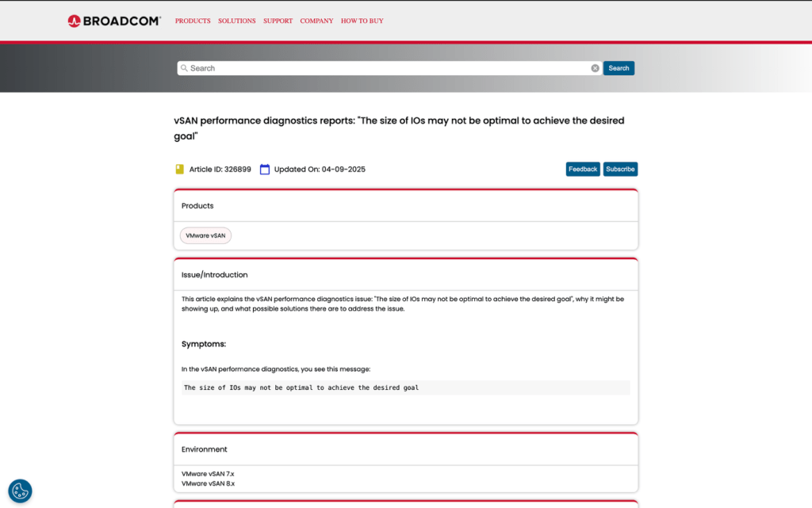The height and width of the screenshot is (508, 812).
Task: Open the Solutions menu
Action: tap(236, 21)
